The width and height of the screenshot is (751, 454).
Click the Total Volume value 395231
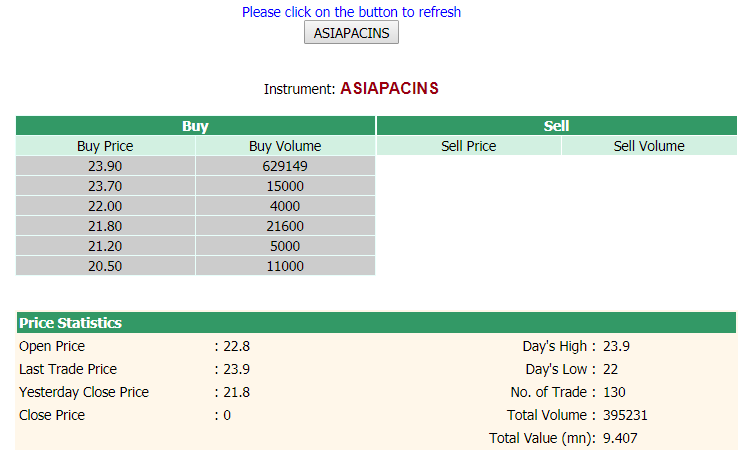click(626, 415)
